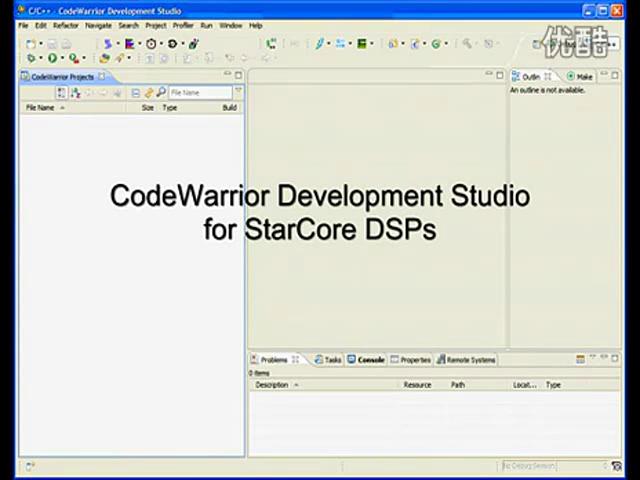Open dropdown beside the Debug icon
640x480 pixels.
41,58
